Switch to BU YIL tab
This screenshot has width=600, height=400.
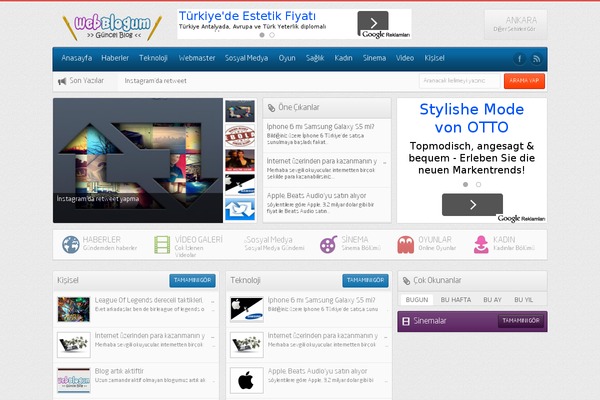[x=523, y=300]
